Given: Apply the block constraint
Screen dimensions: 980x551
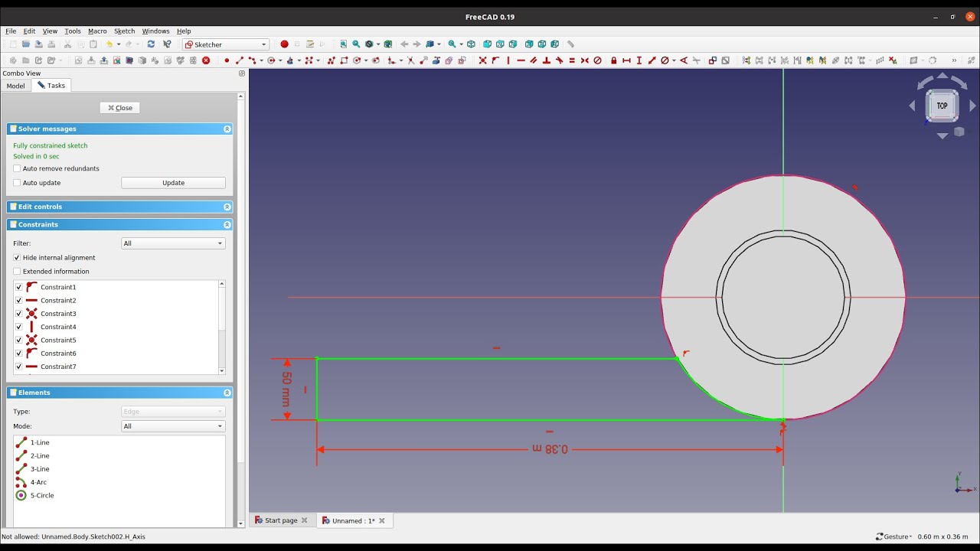Looking at the screenshot, I should tap(598, 60).
